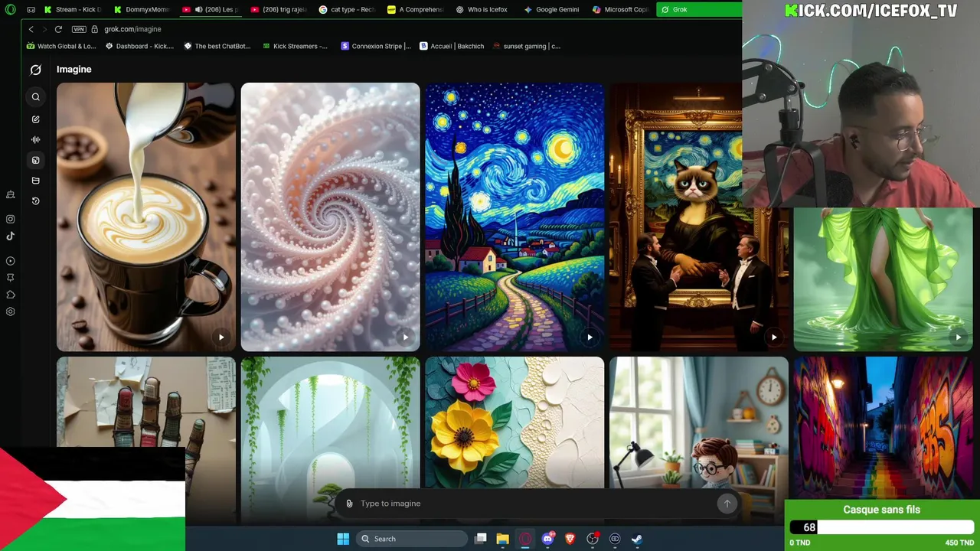Click the Task View taskbar icon
The image size is (980, 551).
480,539
